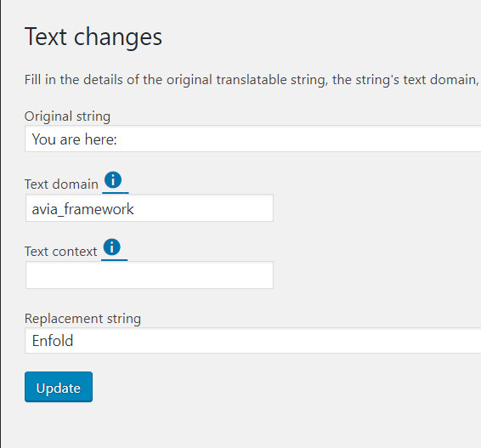Click the word "translatable" in the description
The image size is (481, 448).
click(x=252, y=80)
